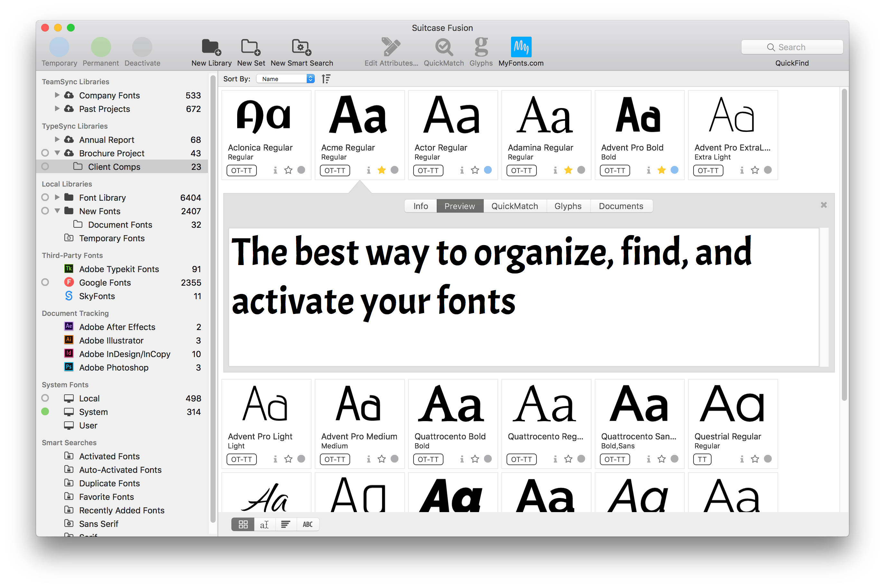Select Favorite Fonts smart search

point(106,497)
